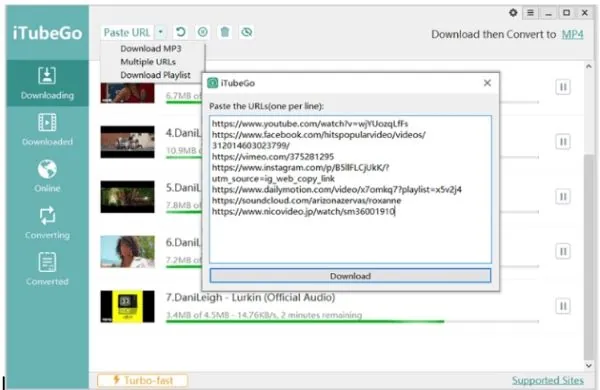Screen dimensions: 600x390
Task: Open the hamburger menu in title bar
Action: [530, 13]
